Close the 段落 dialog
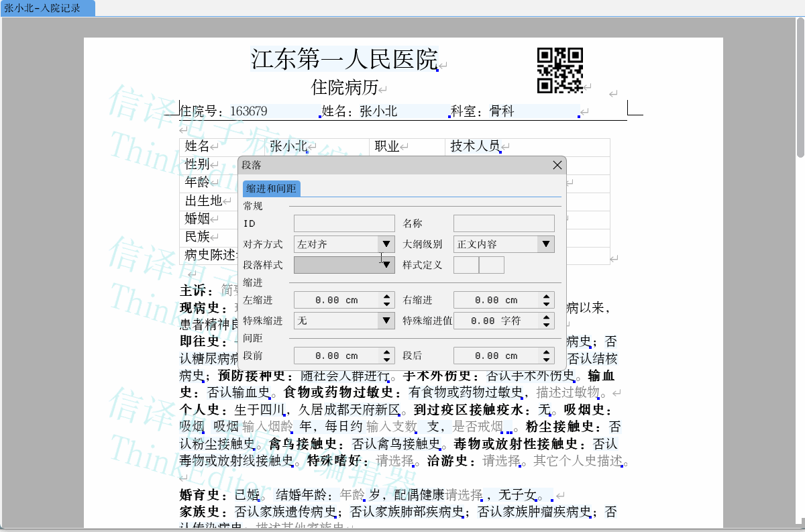 point(557,165)
